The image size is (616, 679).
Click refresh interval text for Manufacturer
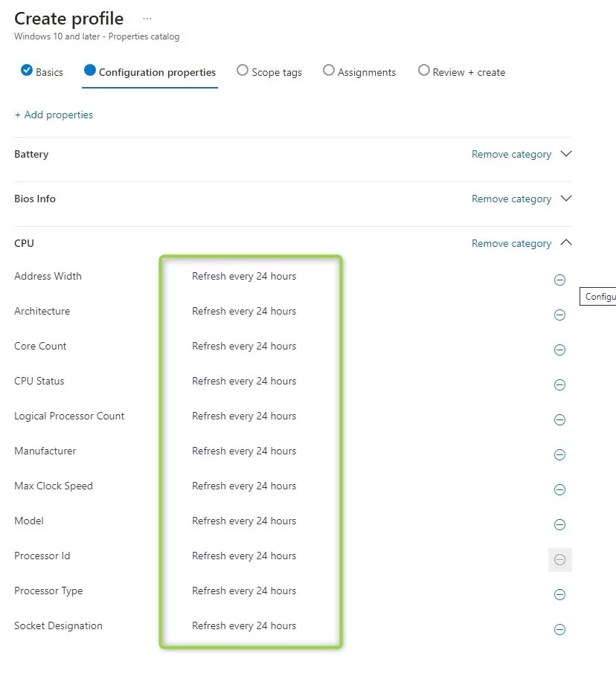[244, 451]
